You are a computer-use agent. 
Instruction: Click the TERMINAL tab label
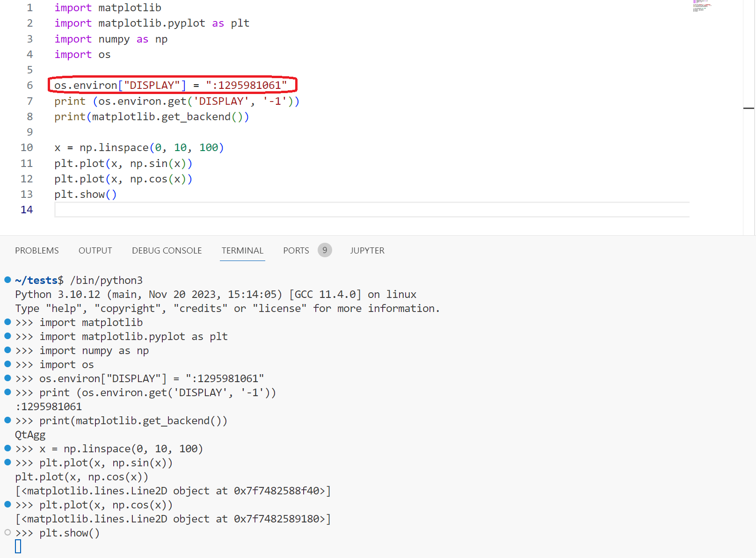tap(242, 251)
